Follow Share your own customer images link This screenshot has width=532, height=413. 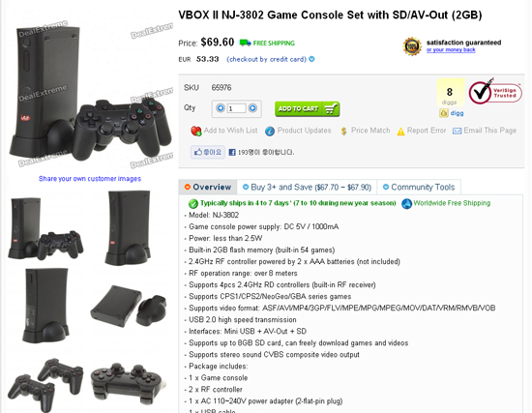click(x=90, y=179)
